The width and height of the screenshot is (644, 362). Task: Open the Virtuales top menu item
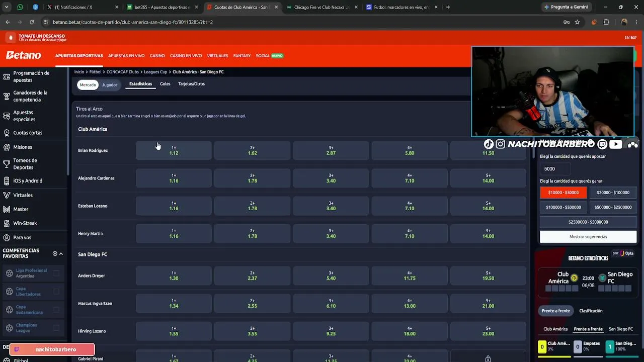coord(217,56)
